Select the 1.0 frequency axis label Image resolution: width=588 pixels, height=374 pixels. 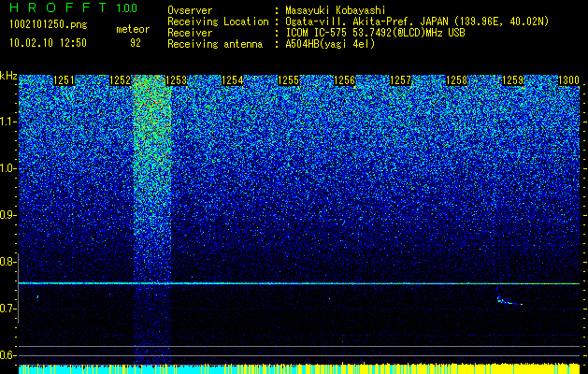pyautogui.click(x=8, y=169)
